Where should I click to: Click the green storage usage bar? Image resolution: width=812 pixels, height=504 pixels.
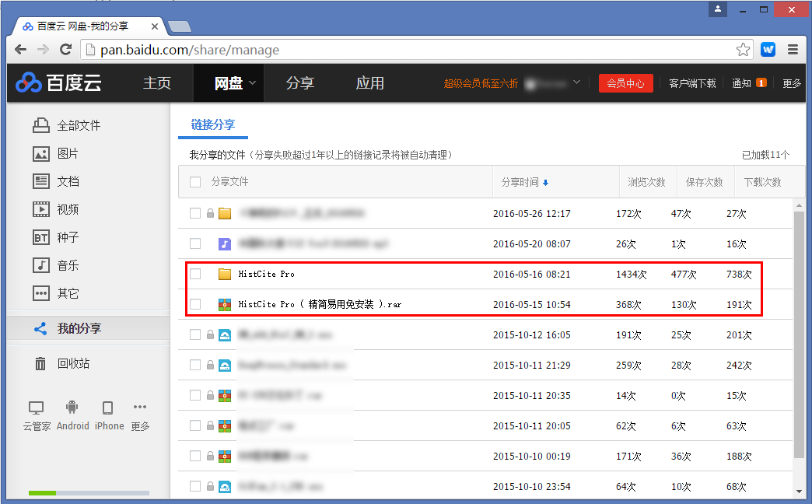click(x=43, y=492)
